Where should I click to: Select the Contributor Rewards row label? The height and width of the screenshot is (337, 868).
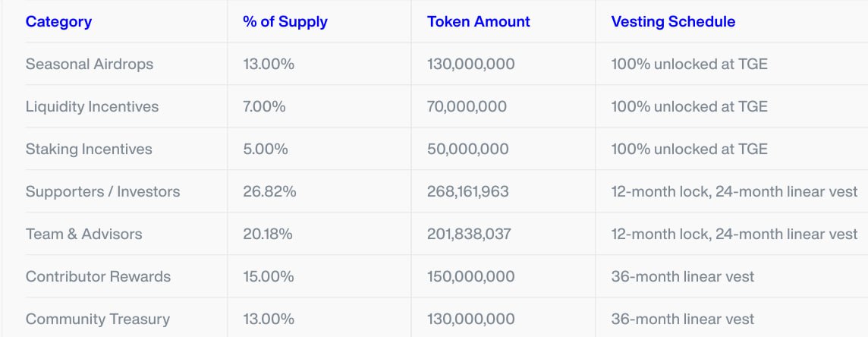pyautogui.click(x=98, y=277)
